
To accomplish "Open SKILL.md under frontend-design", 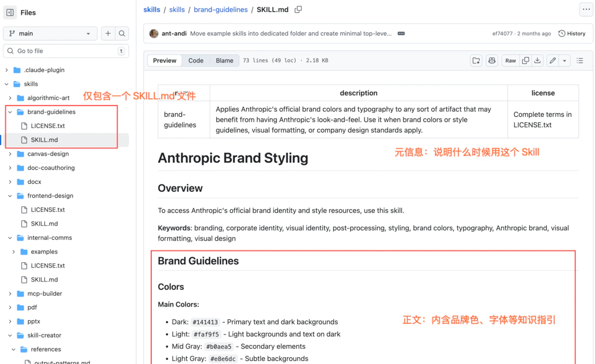I will pos(45,224).
